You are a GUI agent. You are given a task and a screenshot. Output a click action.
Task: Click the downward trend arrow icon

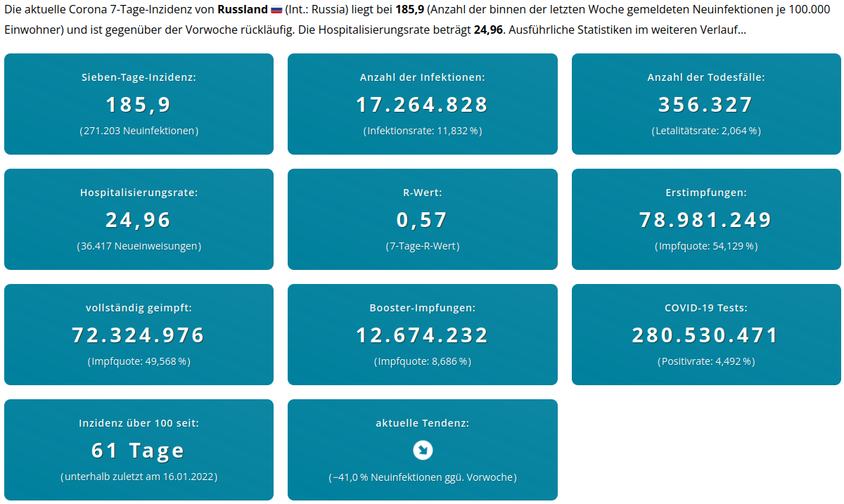click(423, 450)
